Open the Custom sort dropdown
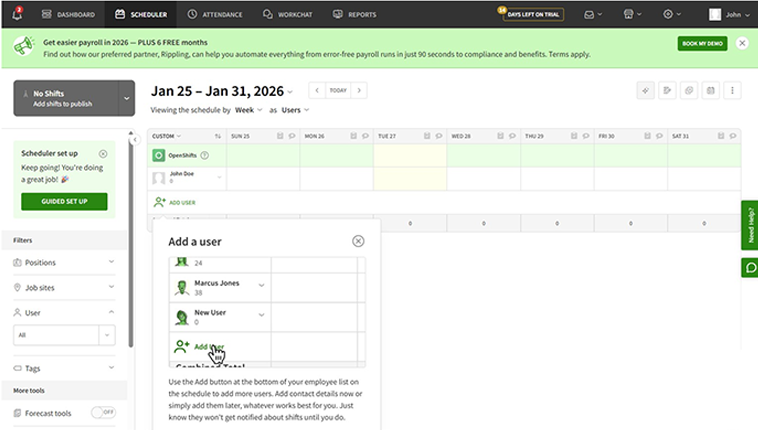 coord(166,136)
